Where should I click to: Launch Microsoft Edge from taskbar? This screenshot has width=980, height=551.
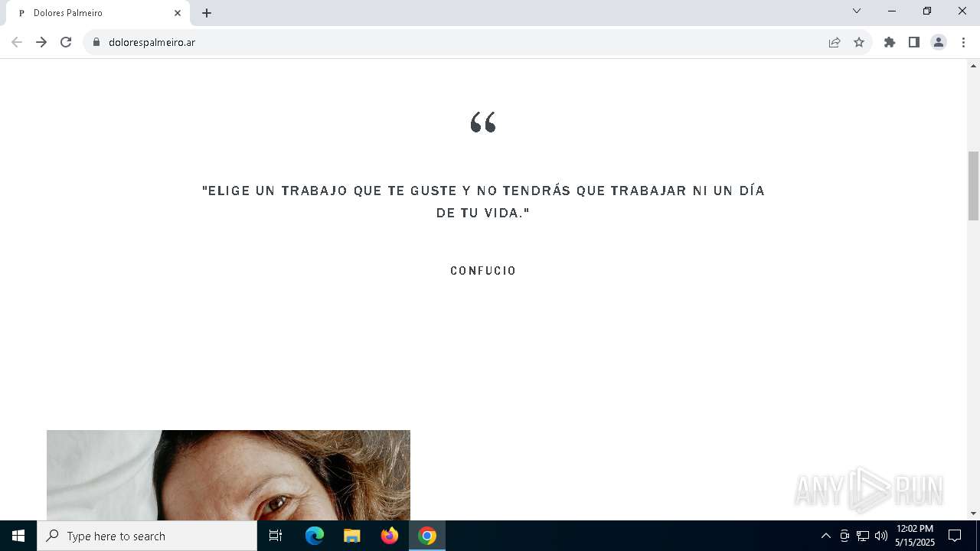click(315, 536)
